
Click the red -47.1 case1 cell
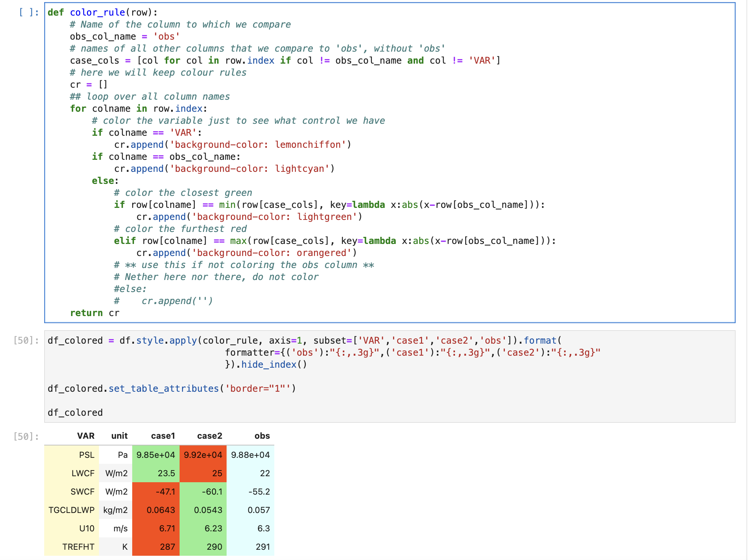coord(156,491)
